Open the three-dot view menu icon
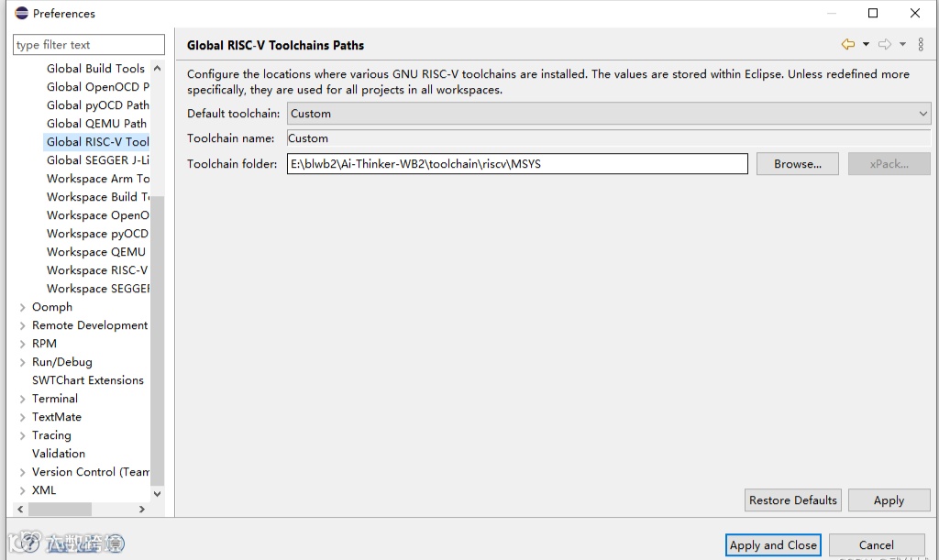 point(921,44)
